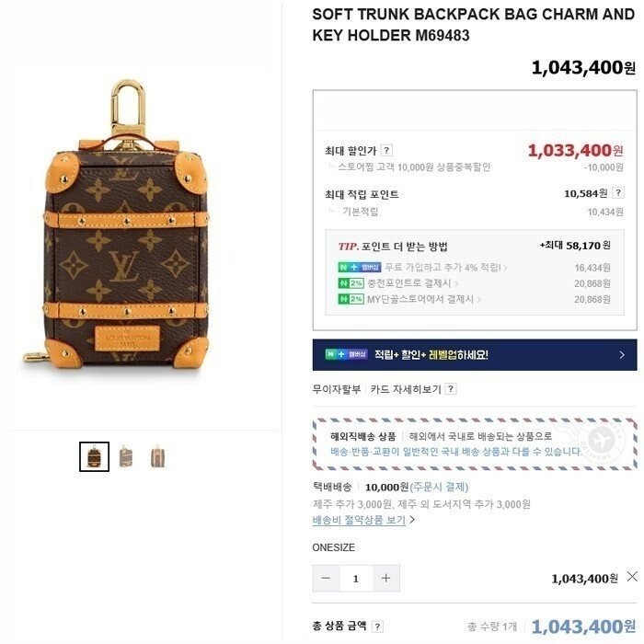
Task: Open the 무이자할부 installment info
Action: 337,389
